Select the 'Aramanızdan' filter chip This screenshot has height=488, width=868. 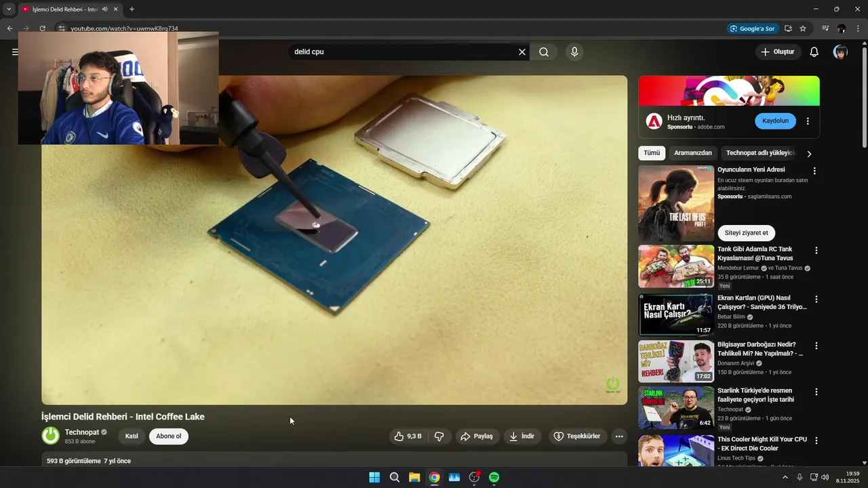(693, 153)
